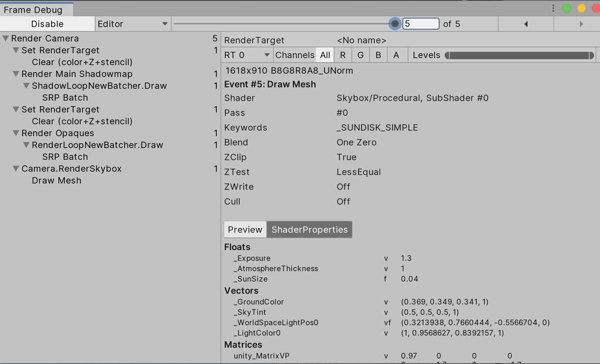The image size is (600, 364).
Task: Collapse the Render Camera tree node
Action: point(5,38)
